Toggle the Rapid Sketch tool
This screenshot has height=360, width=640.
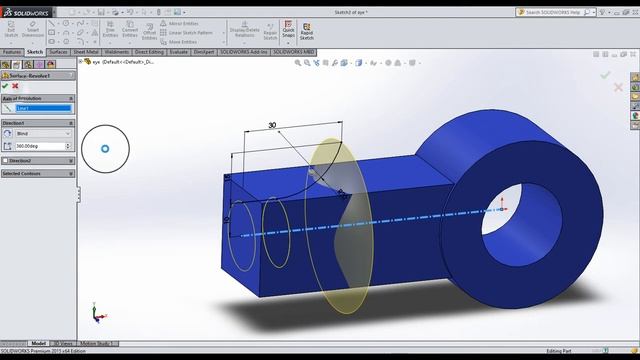pyautogui.click(x=307, y=31)
